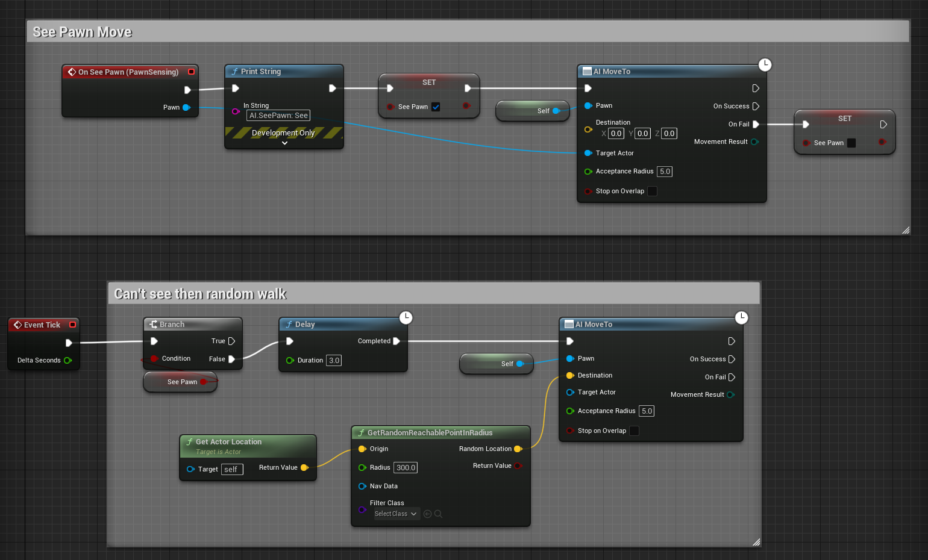This screenshot has width=928, height=560.
Task: Click the resize handle of See Pawn Move comment
Action: (905, 230)
